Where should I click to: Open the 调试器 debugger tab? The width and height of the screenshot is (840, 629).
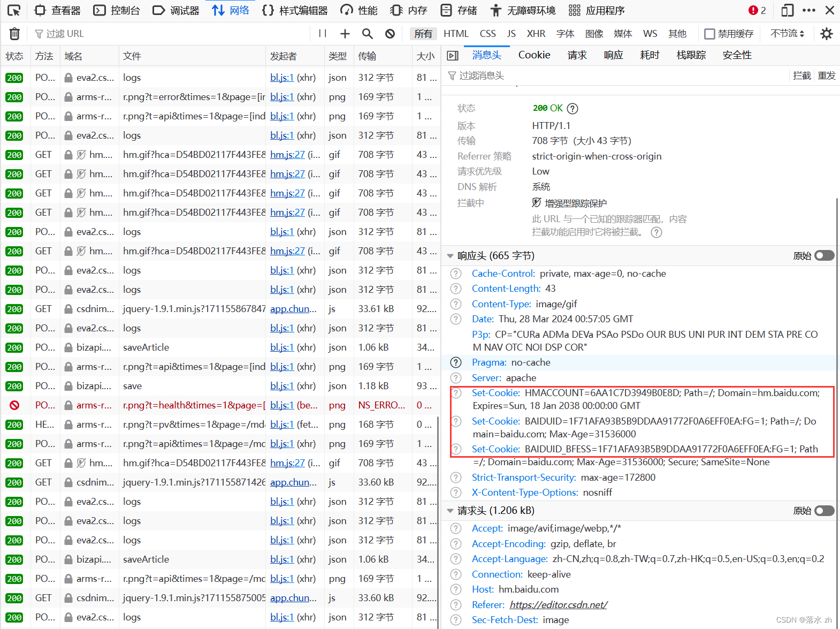176,10
